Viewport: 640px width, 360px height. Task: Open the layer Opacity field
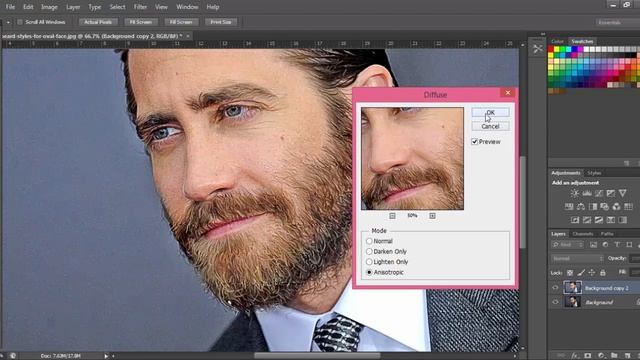pyautogui.click(x=635, y=258)
